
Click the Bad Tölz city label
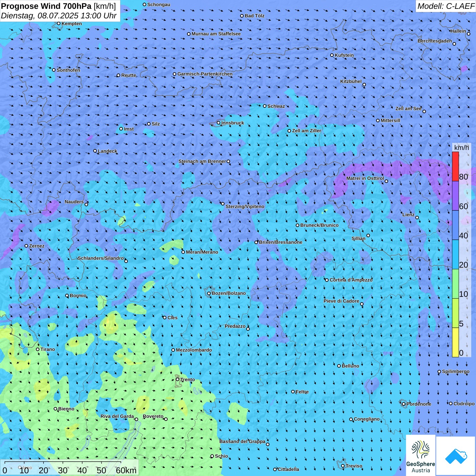254,16
